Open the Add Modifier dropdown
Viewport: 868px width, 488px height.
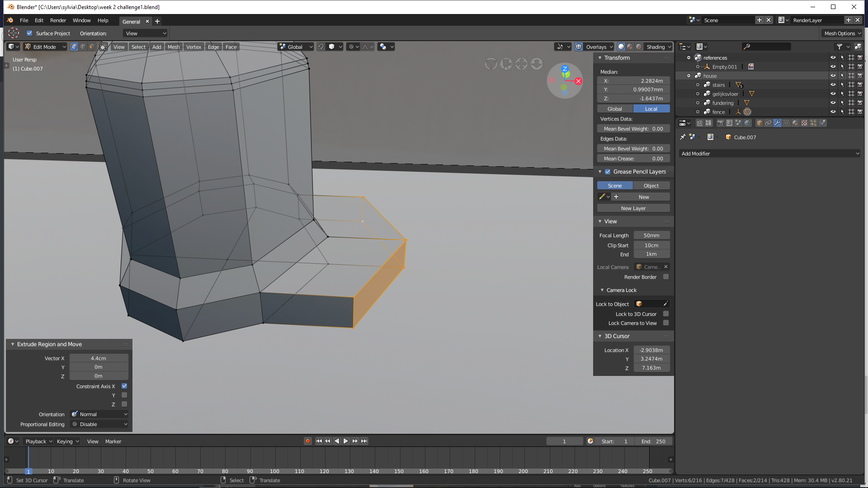tap(769, 154)
